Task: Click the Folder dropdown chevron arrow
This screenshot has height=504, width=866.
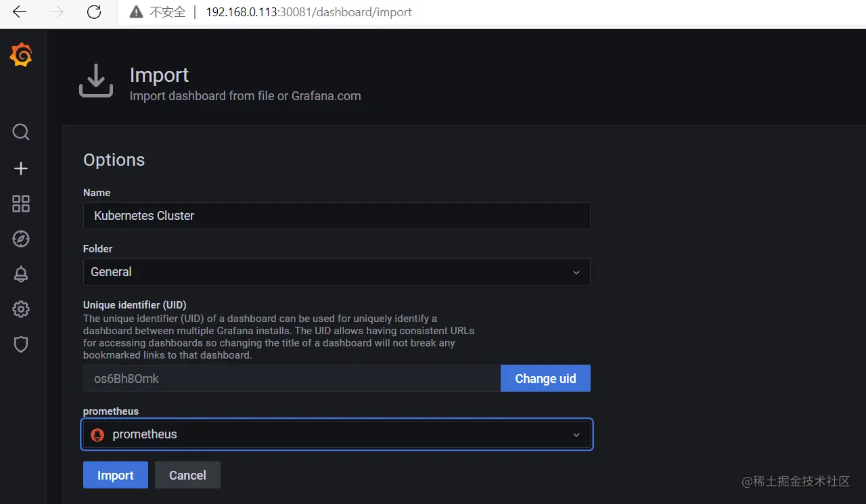Action: [x=576, y=272]
